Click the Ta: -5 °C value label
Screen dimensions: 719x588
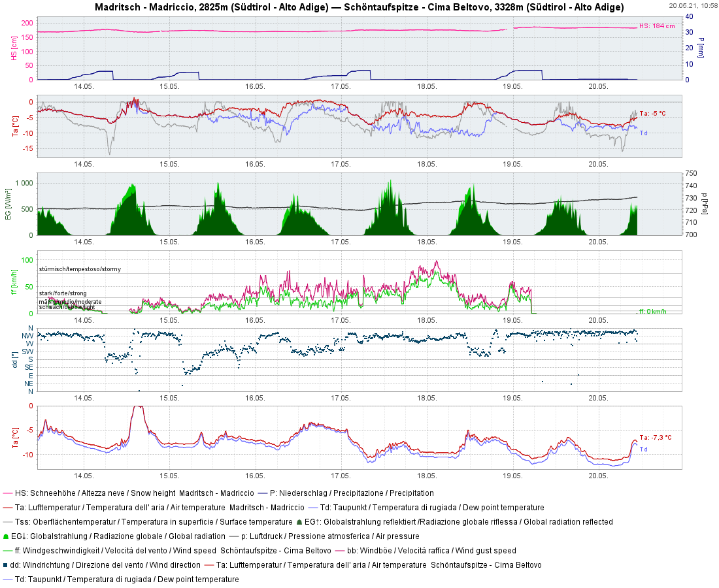(652, 113)
